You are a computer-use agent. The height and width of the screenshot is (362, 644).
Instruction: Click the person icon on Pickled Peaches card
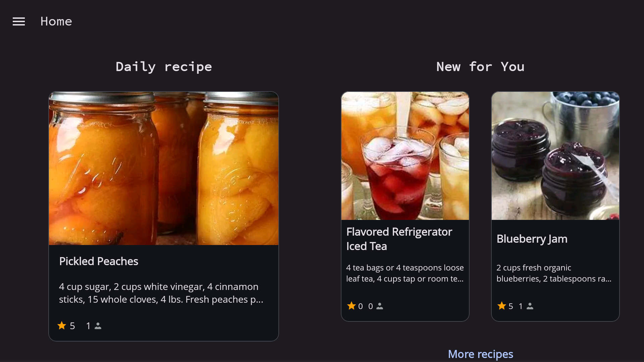tap(98, 326)
